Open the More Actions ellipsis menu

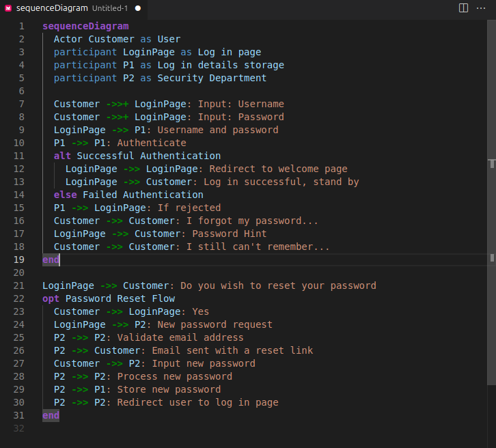point(481,8)
